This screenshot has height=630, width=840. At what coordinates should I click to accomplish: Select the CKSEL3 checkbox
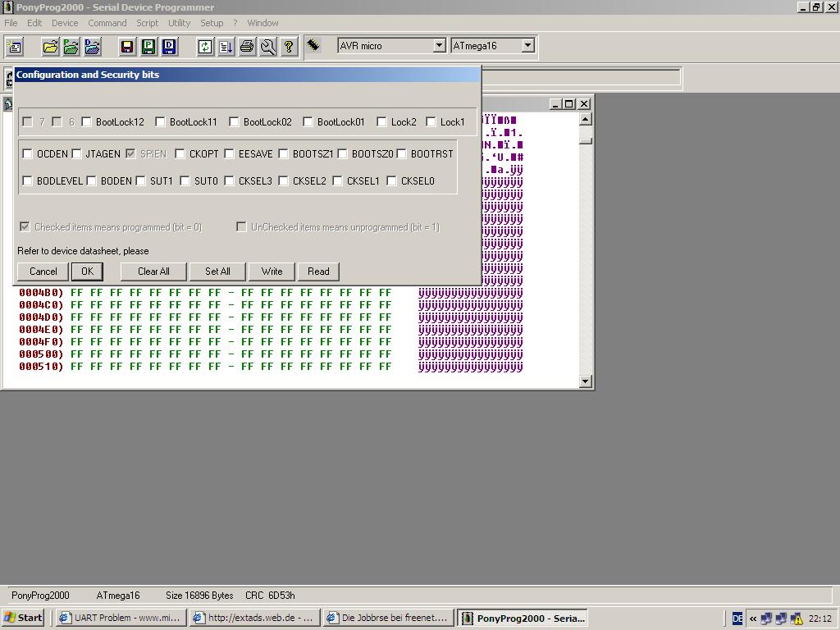coord(229,181)
